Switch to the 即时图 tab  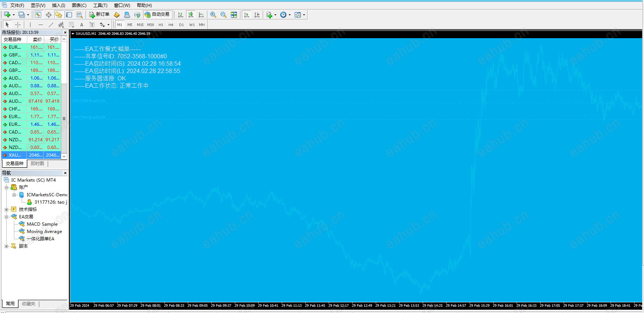37,164
